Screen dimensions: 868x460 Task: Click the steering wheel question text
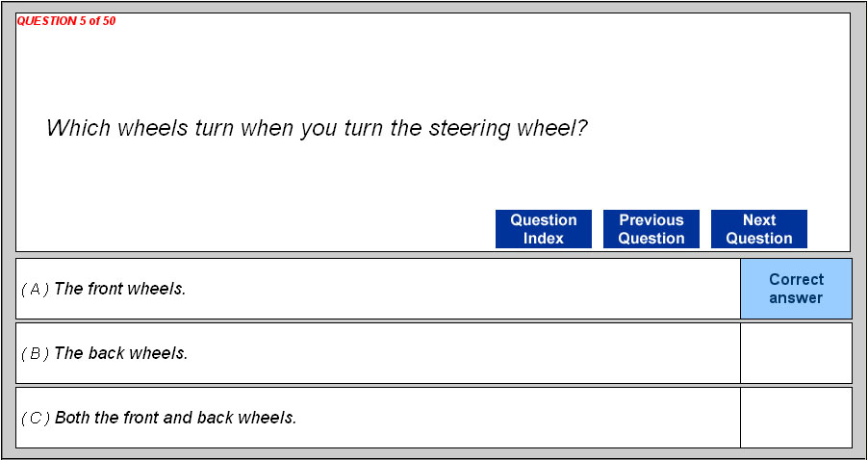317,128
